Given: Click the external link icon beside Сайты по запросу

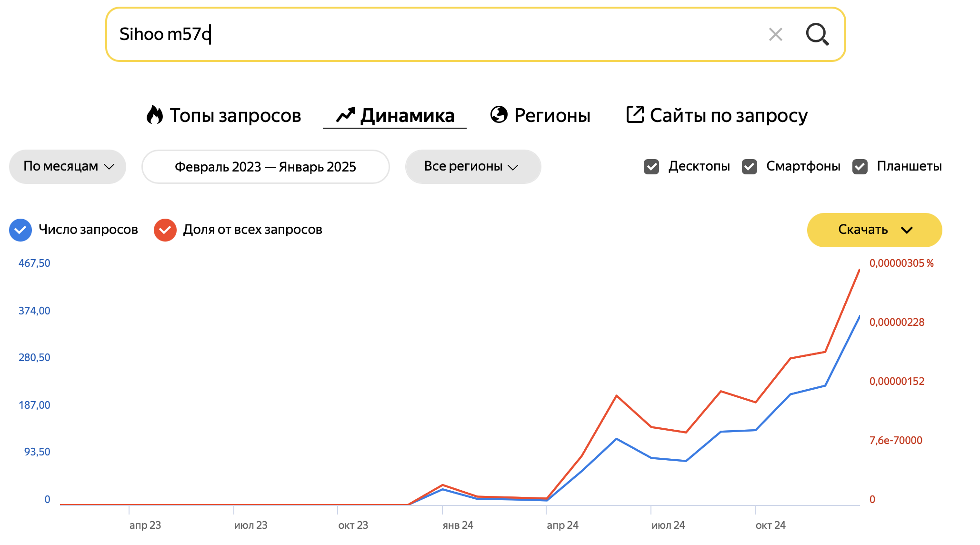Looking at the screenshot, I should 635,114.
